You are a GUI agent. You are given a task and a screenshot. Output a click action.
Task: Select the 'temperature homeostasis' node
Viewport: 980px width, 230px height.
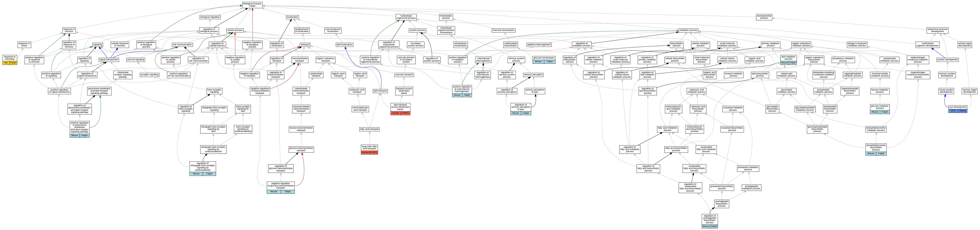(460, 44)
